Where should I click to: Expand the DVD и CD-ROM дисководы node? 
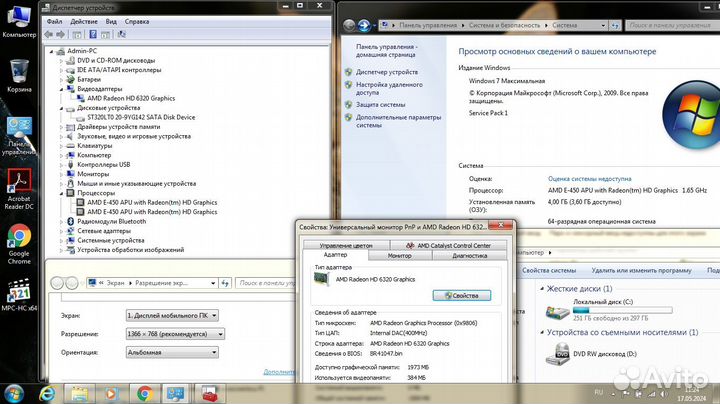(x=61, y=61)
